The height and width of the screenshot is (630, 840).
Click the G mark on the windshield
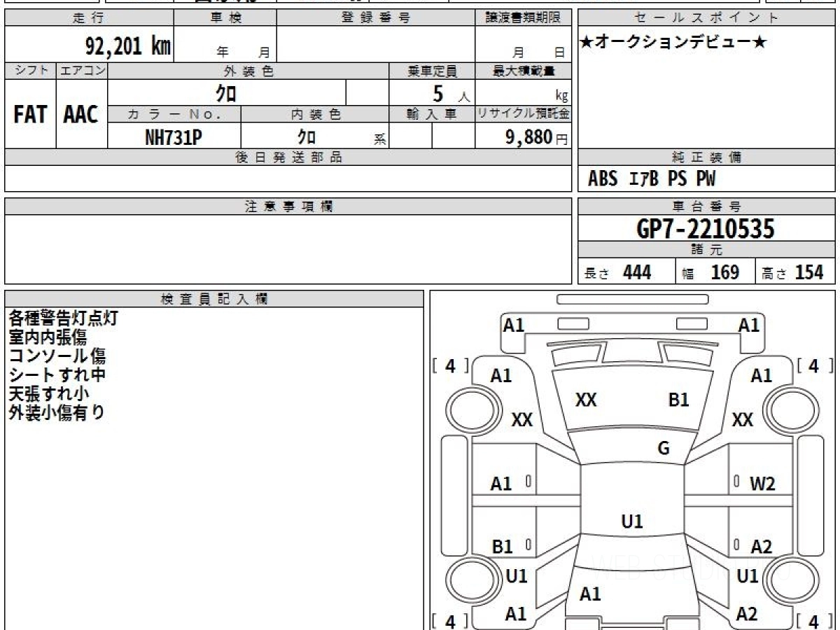(x=664, y=449)
